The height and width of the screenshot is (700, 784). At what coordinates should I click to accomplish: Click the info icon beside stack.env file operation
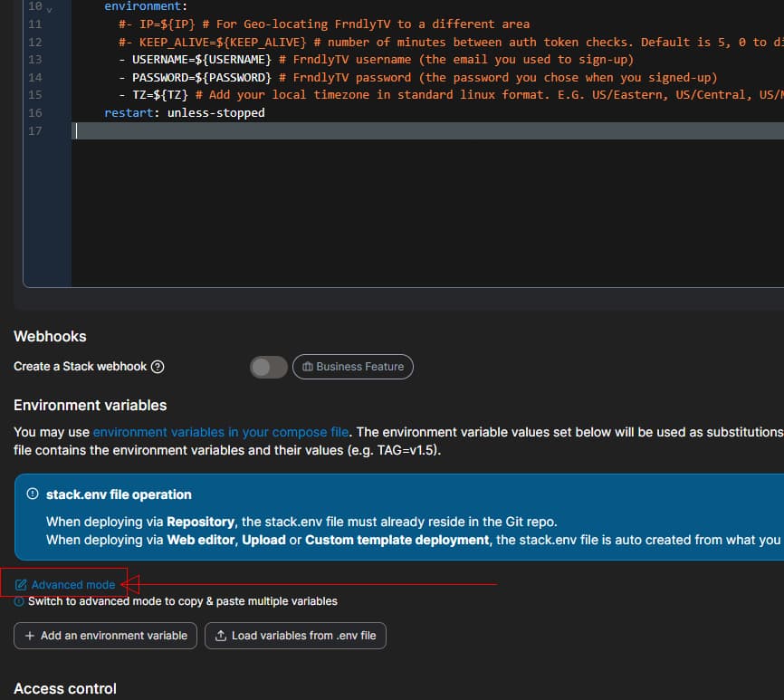pos(33,494)
